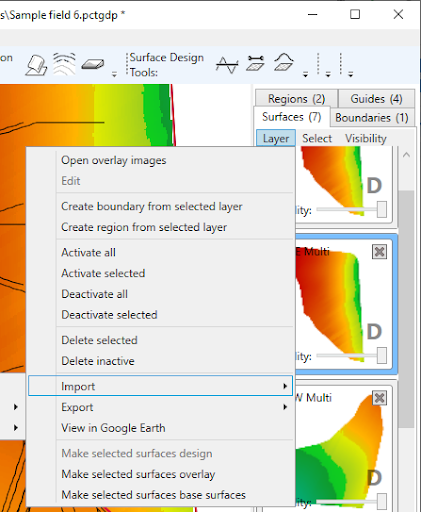421x512 pixels.
Task: Switch to the Regions (2) tab
Action: click(296, 99)
